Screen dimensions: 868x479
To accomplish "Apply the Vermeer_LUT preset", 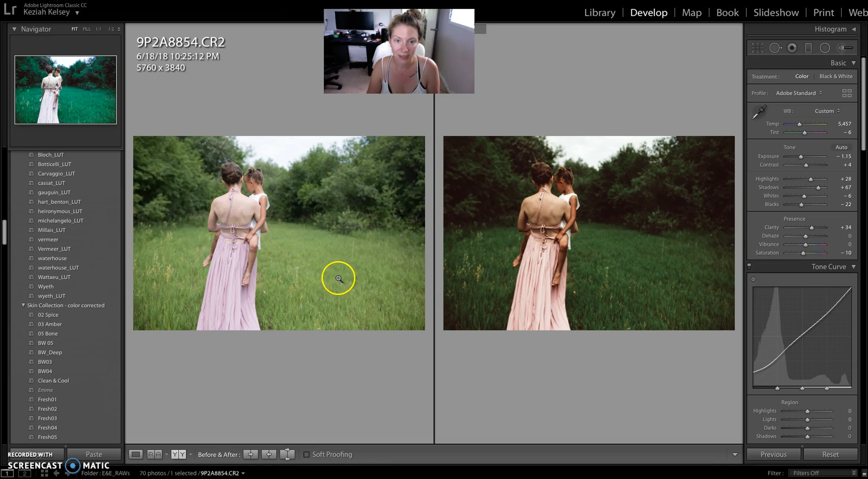I will pos(54,249).
